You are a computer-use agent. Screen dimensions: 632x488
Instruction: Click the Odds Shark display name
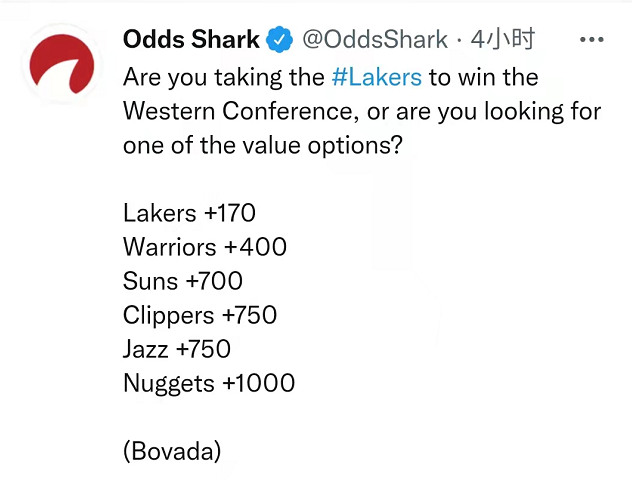click(191, 39)
